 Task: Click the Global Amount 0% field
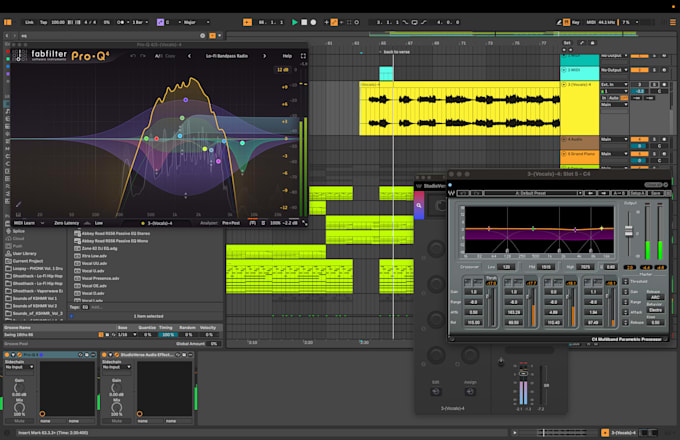coord(213,343)
